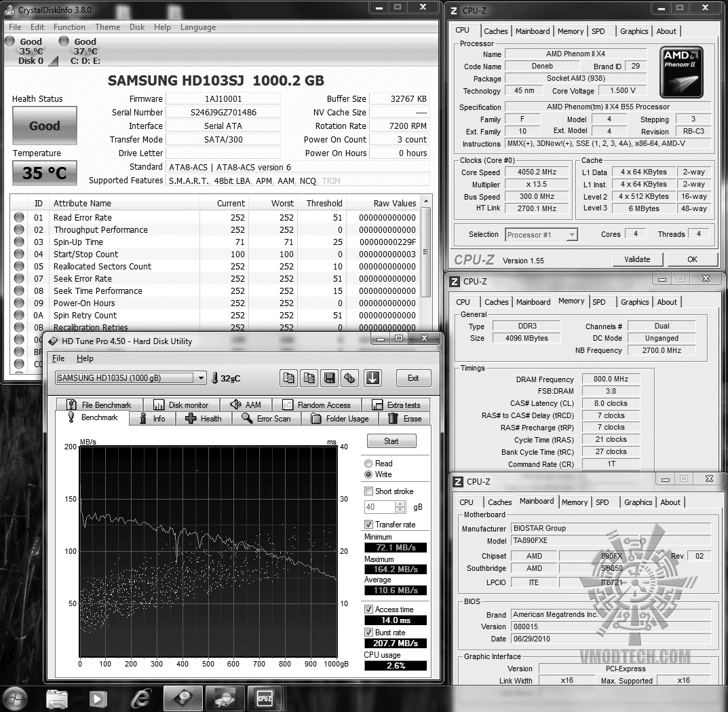728x712 pixels.
Task: Open the Health tab in HD Tune
Action: (x=203, y=419)
